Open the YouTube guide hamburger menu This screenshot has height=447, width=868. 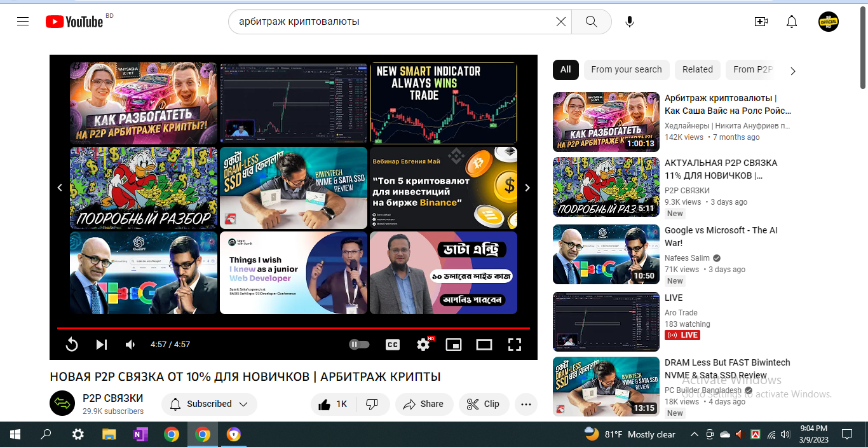[x=23, y=22]
